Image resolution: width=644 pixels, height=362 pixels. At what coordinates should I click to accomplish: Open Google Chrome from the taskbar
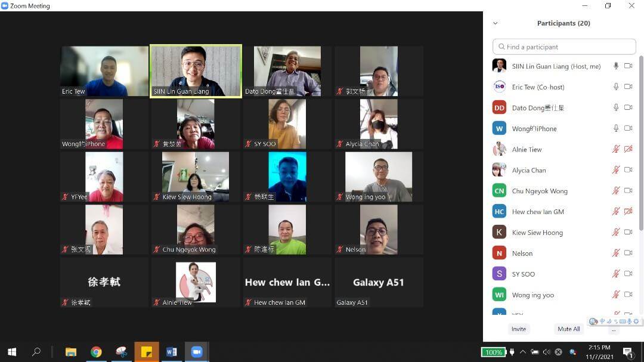[96, 352]
